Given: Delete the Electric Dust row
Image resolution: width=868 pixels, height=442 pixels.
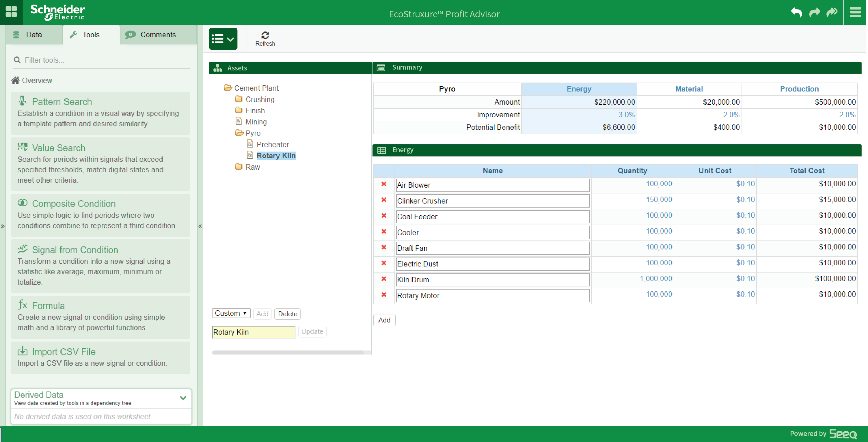Looking at the screenshot, I should 384,264.
